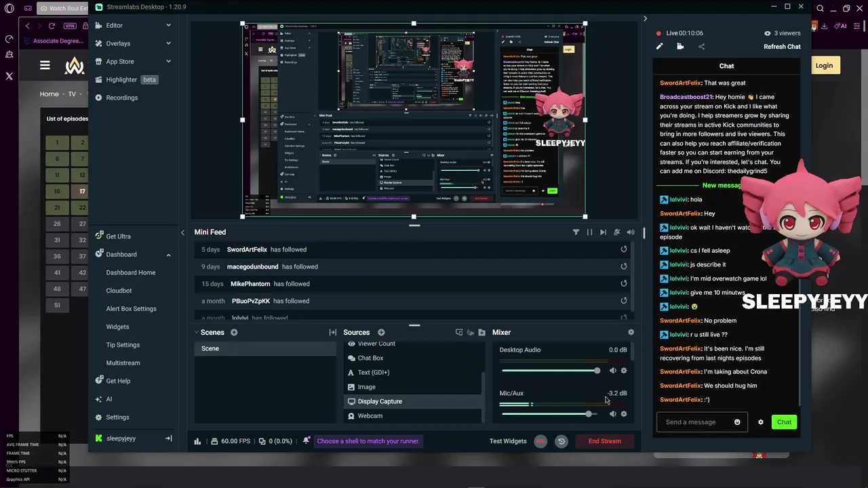This screenshot has width=868, height=488.
Task: Click the sleepyjeyy account logout icon
Action: point(168,439)
